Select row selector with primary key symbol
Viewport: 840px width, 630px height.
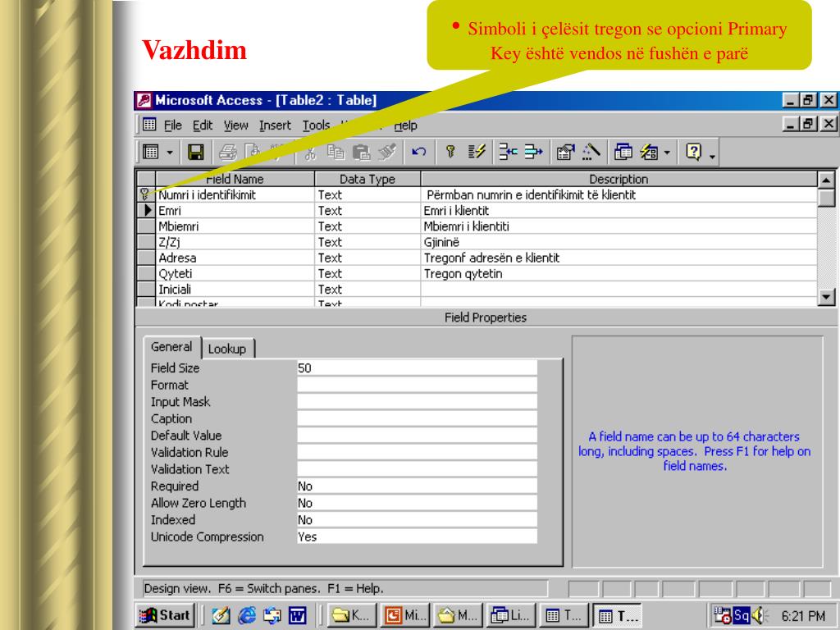146,194
